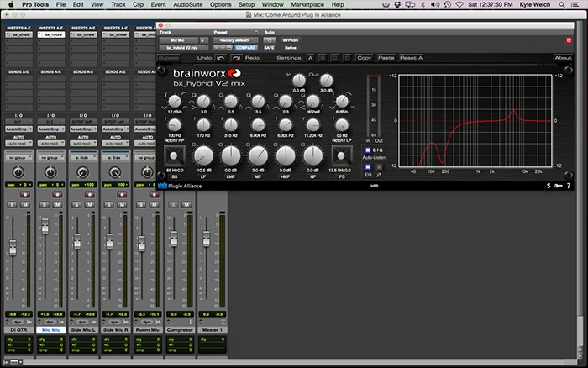Open Mid Mic auto read dropdown

coord(51,144)
